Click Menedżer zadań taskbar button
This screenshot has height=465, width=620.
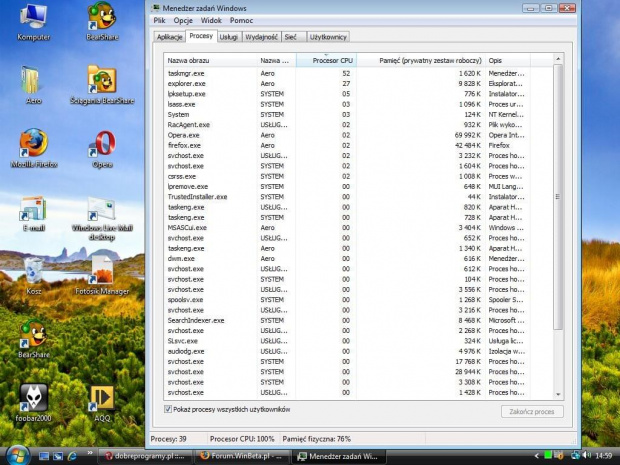click(338, 456)
